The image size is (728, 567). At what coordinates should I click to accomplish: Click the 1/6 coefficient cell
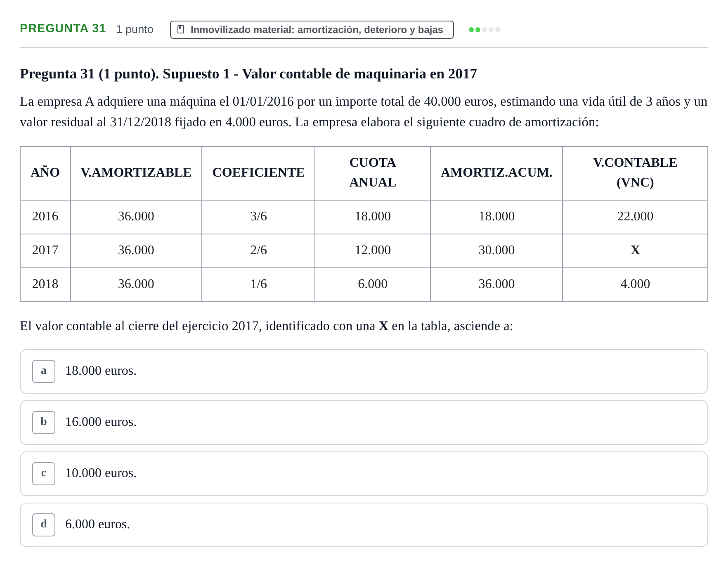(258, 284)
